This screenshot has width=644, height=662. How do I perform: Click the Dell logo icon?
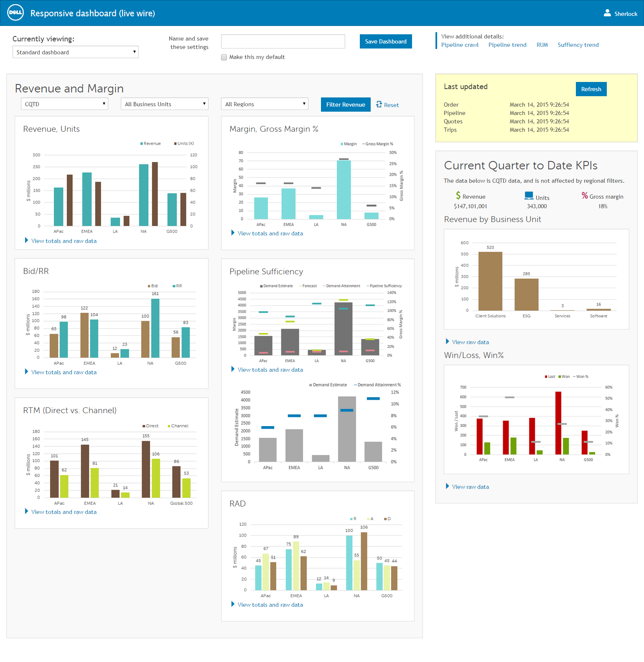click(15, 13)
